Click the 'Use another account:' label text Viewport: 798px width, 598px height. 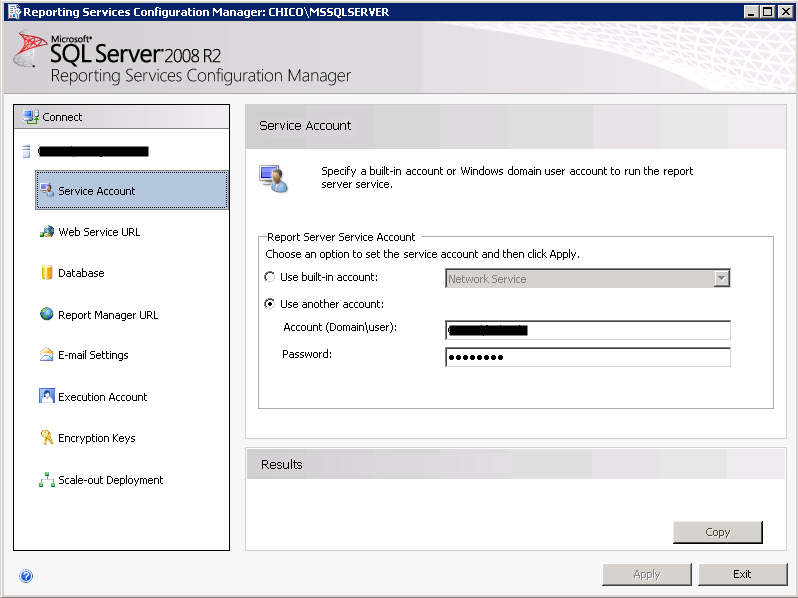[x=332, y=304]
